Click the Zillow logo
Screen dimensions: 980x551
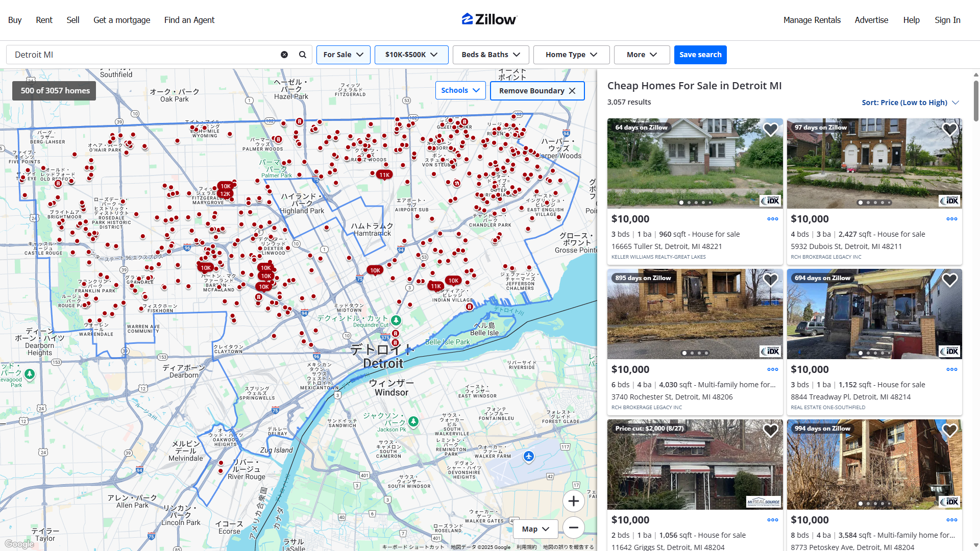tap(489, 19)
